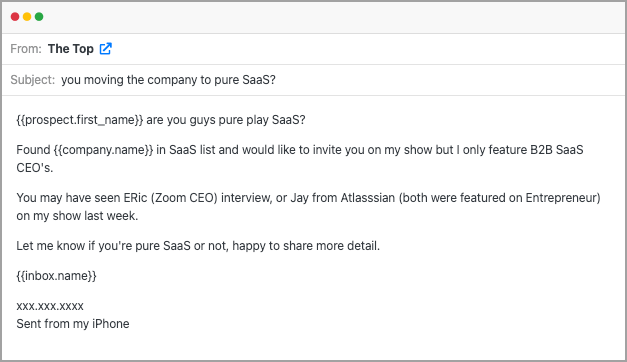The width and height of the screenshot is (627, 362).
Task: Click the green maximize window dot
Action: click(39, 16)
